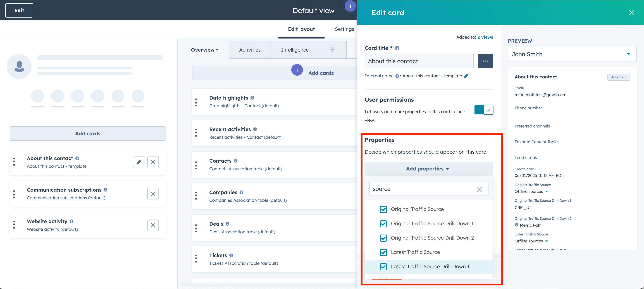Screen dimensions: 644x289
Task: Click the Card title input field
Action: (419, 61)
